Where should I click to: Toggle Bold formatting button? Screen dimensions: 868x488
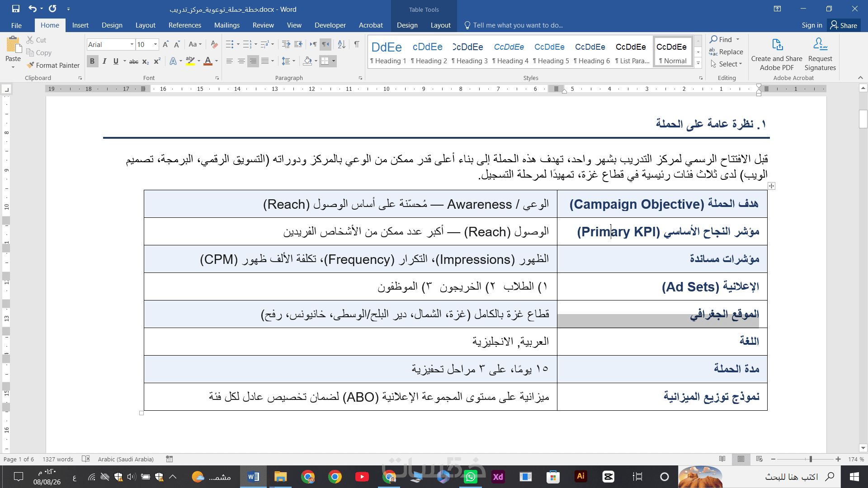pyautogui.click(x=92, y=61)
